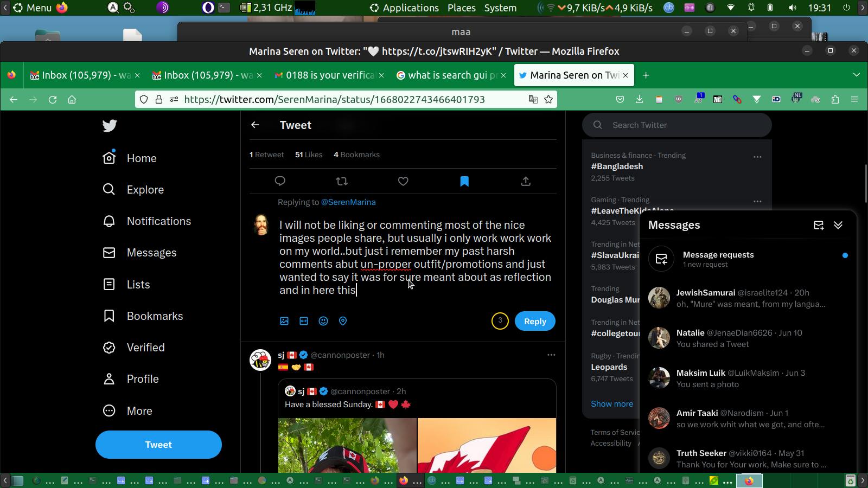Click the Twitter bird logo
868x488 pixels.
110,126
